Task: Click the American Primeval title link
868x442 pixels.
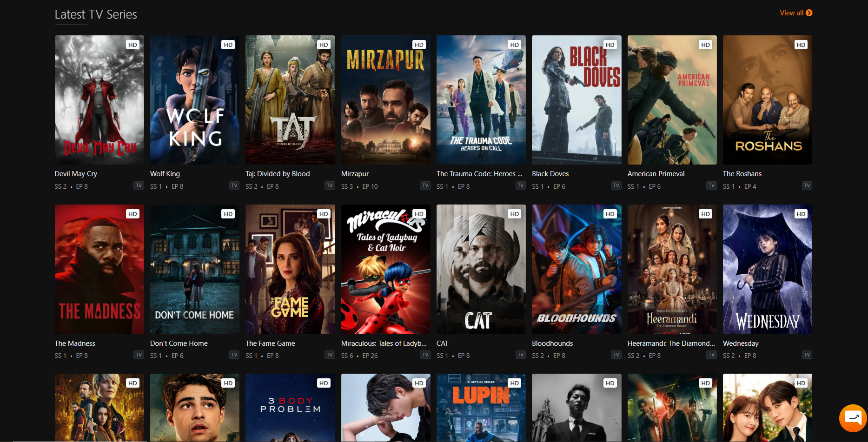Action: (656, 174)
